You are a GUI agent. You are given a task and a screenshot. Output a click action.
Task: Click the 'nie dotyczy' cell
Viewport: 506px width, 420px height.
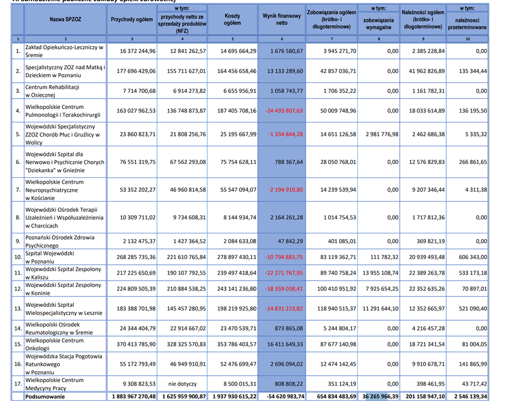[x=182, y=384]
